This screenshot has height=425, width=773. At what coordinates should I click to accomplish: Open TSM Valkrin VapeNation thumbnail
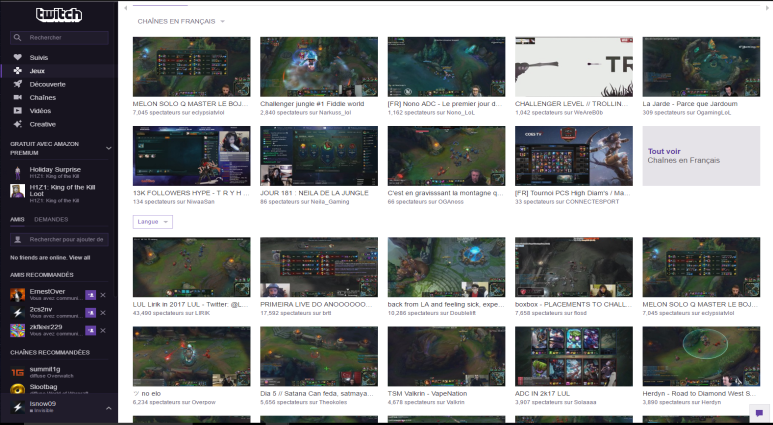(x=446, y=356)
